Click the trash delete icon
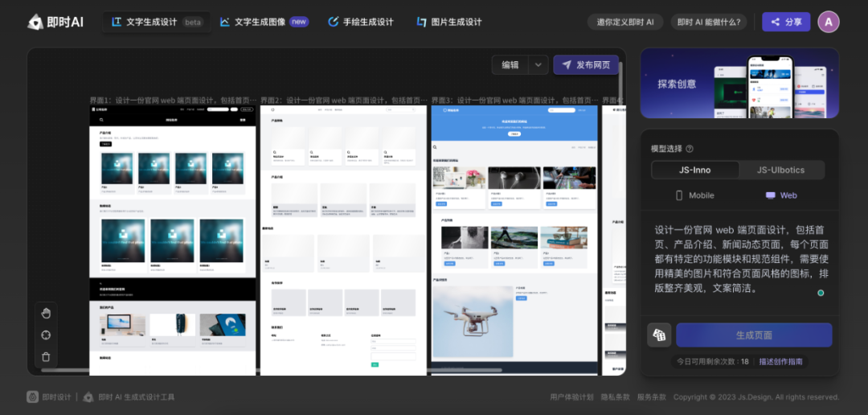This screenshot has height=415, width=868. click(x=46, y=356)
